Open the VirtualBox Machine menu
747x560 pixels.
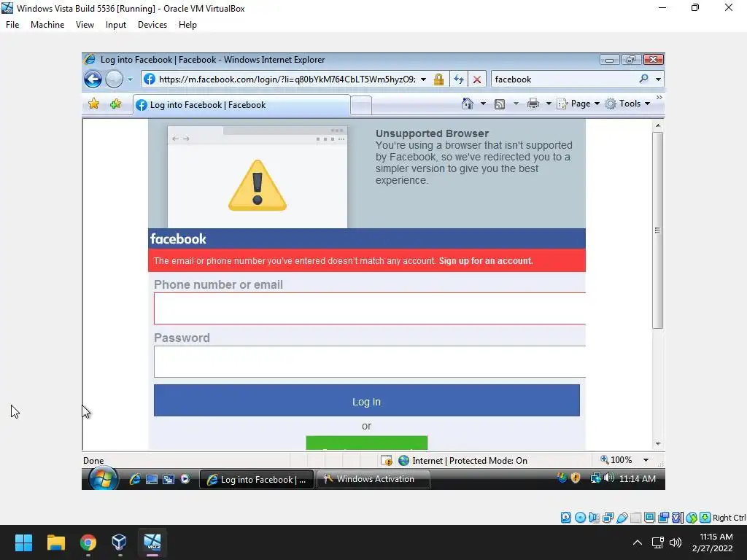47,25
